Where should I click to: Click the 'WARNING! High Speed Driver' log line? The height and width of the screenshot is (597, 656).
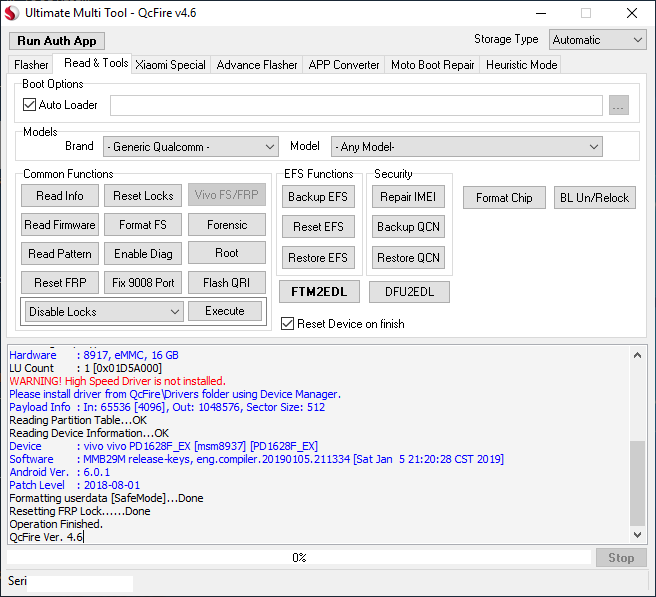click(x=118, y=381)
